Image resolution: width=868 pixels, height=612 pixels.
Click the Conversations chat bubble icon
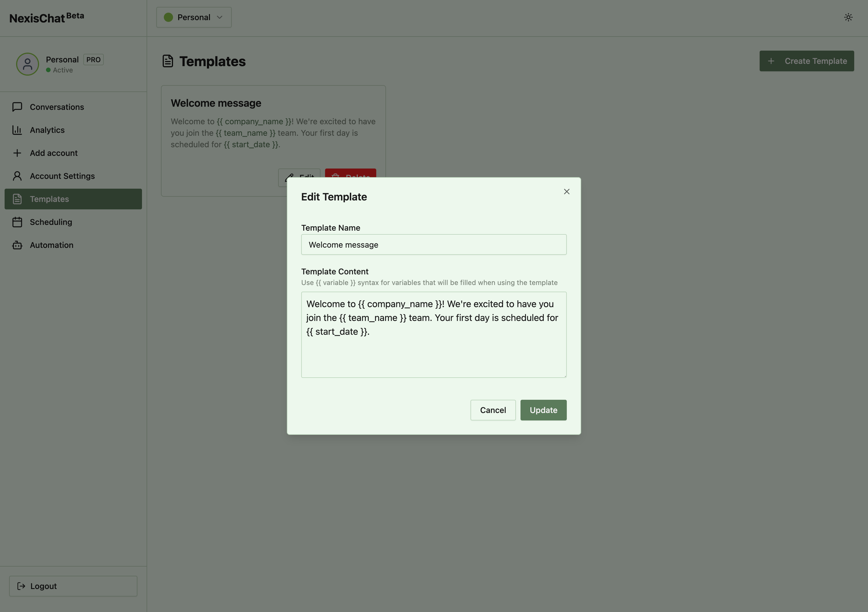17,107
